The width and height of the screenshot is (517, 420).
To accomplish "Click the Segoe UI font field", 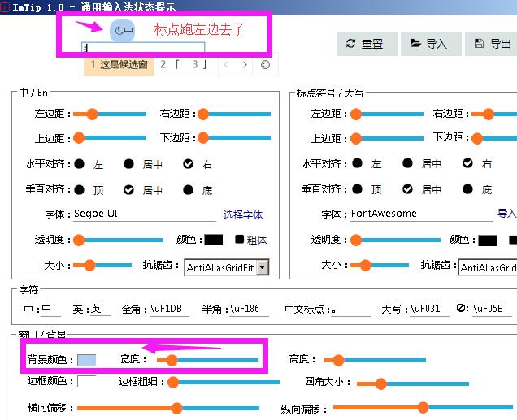I will (143, 214).
